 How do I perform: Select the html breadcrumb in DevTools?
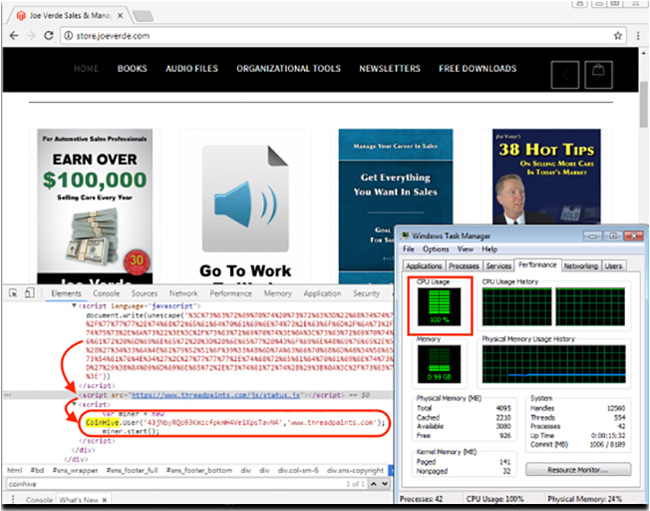pos(15,470)
